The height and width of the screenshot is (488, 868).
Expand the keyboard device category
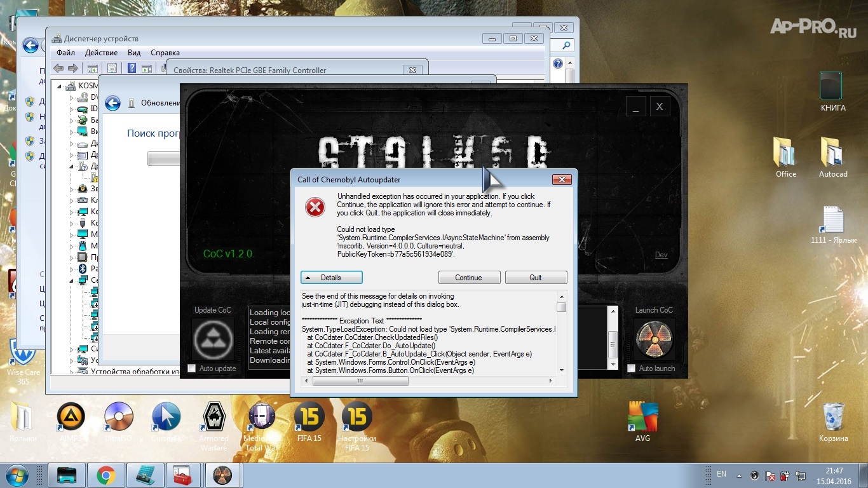pyautogui.click(x=72, y=200)
